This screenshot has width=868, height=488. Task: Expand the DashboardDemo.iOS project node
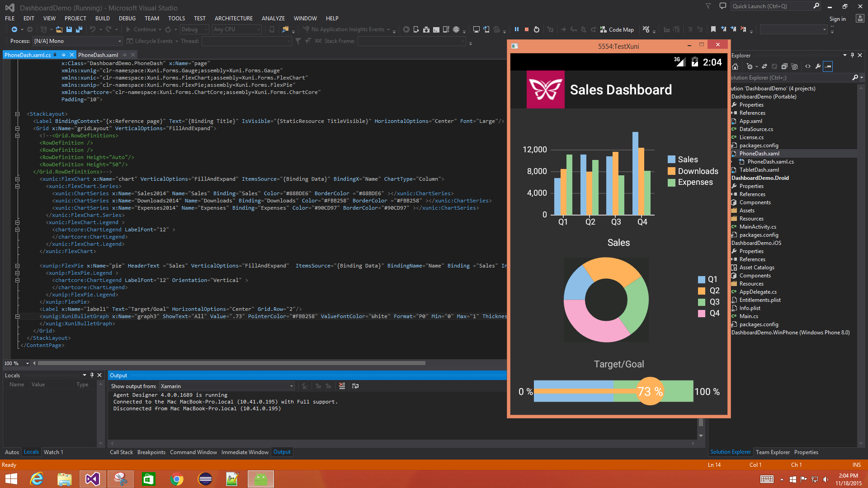click(731, 243)
